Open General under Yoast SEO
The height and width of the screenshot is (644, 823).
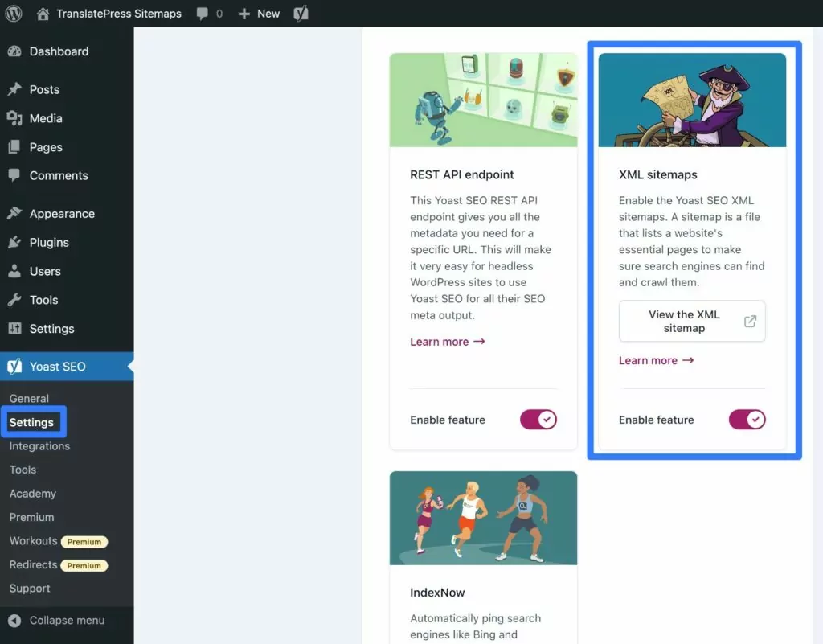(x=29, y=398)
